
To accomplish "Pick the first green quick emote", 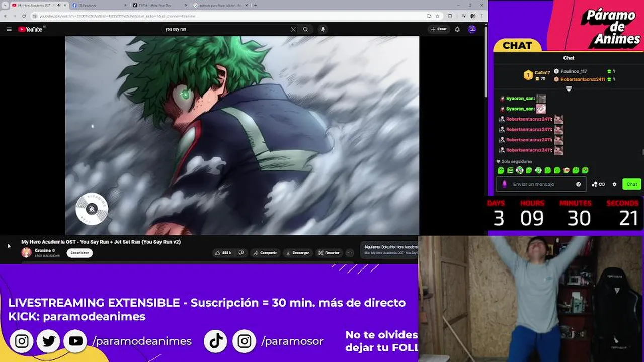I will pos(501,170).
